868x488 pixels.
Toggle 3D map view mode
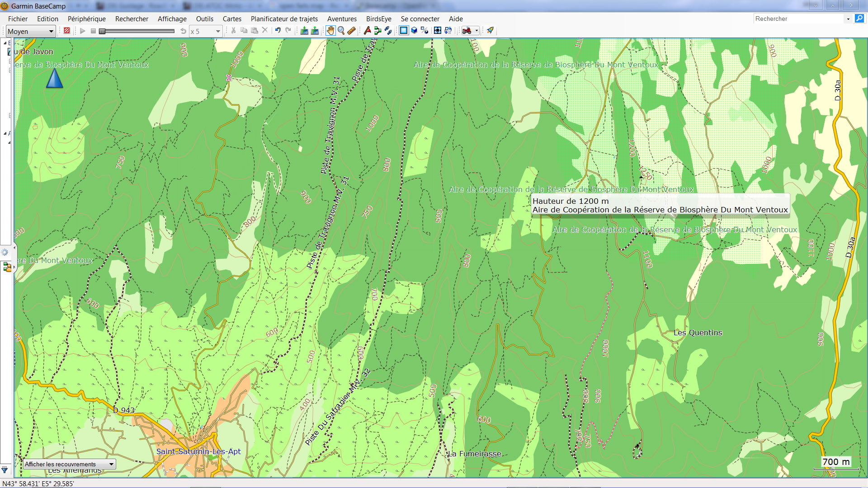[414, 31]
